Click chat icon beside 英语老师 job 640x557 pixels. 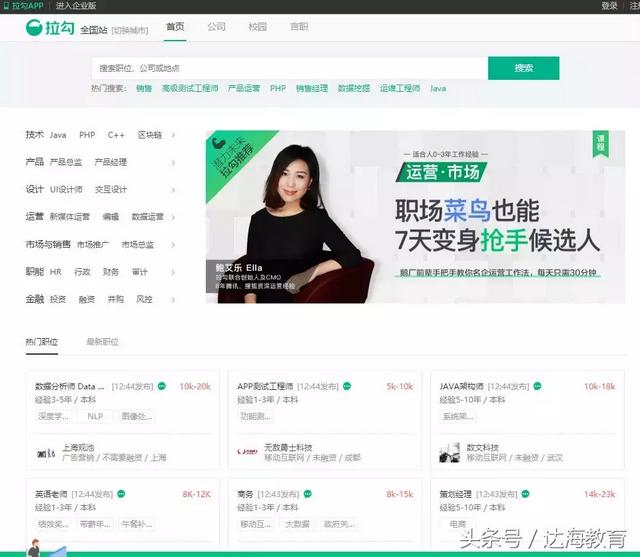pos(121,494)
